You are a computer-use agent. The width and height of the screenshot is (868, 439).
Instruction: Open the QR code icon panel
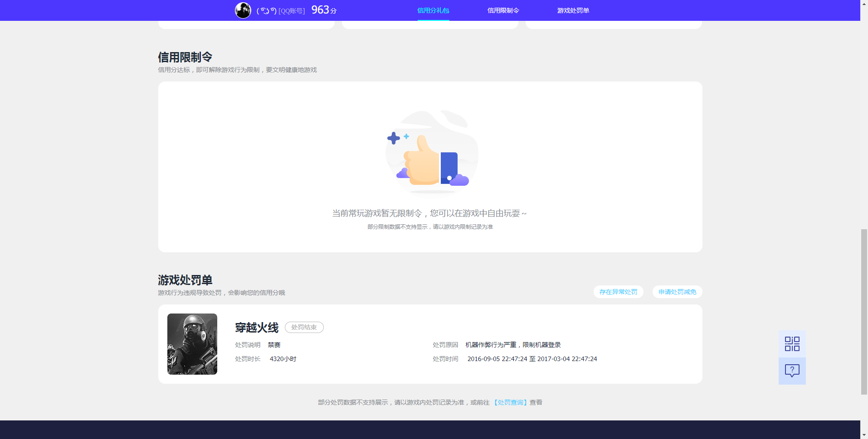(792, 344)
